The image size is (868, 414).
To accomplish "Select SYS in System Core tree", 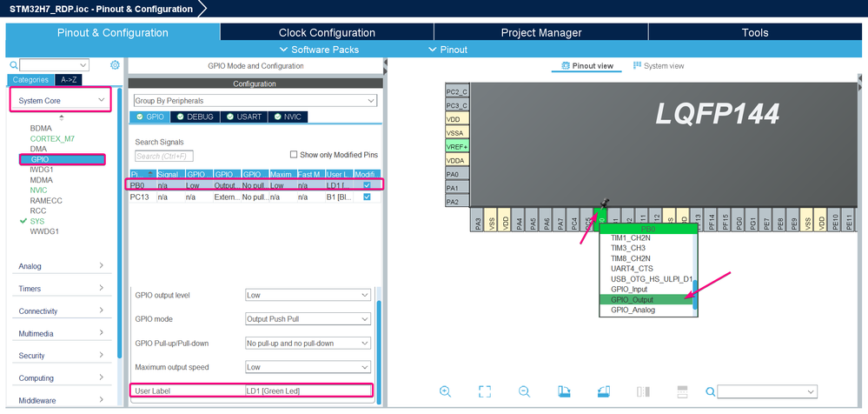I will pos(37,221).
